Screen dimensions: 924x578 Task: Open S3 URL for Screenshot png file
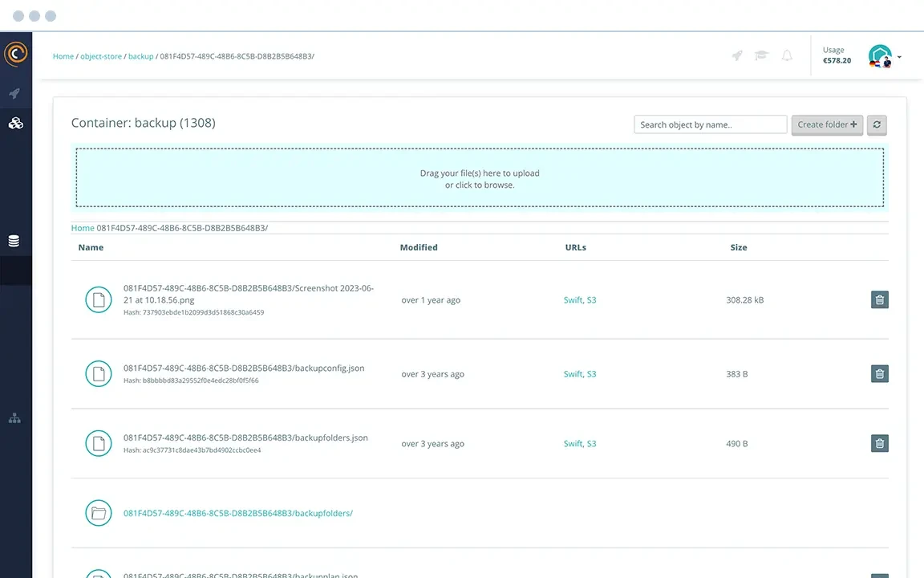pyautogui.click(x=592, y=300)
